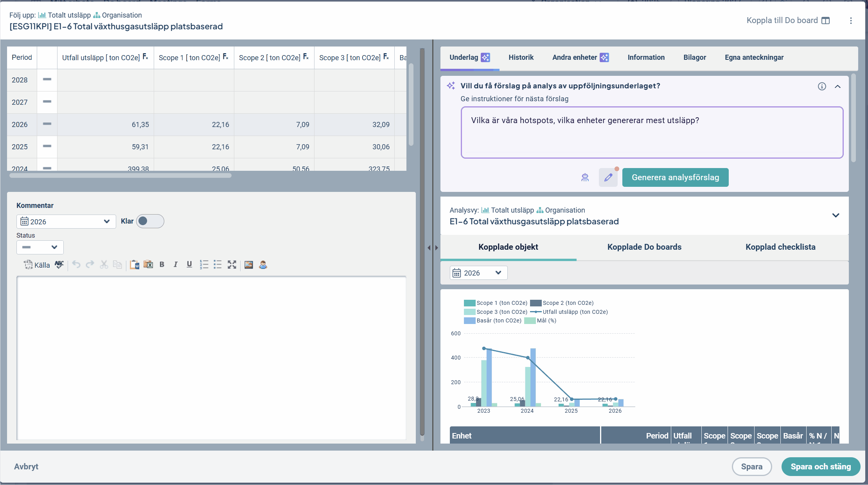Insert a numbered list in comment editor

204,265
